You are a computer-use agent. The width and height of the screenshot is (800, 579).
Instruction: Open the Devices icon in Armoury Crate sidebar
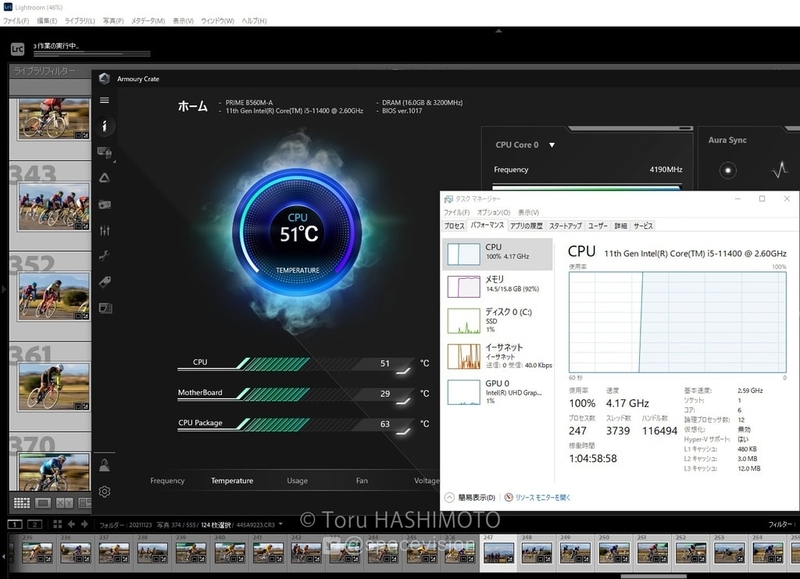105,152
